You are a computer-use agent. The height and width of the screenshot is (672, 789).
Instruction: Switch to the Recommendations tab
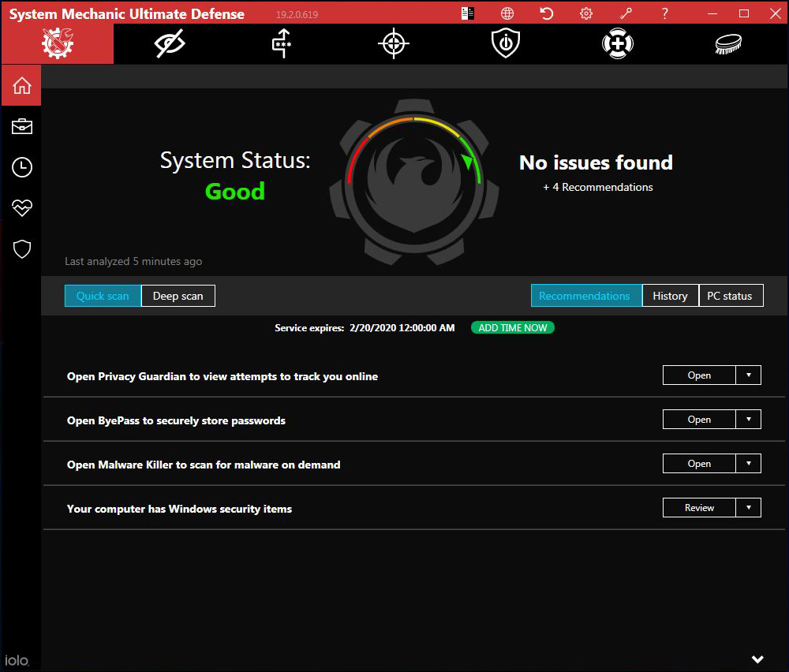click(586, 296)
